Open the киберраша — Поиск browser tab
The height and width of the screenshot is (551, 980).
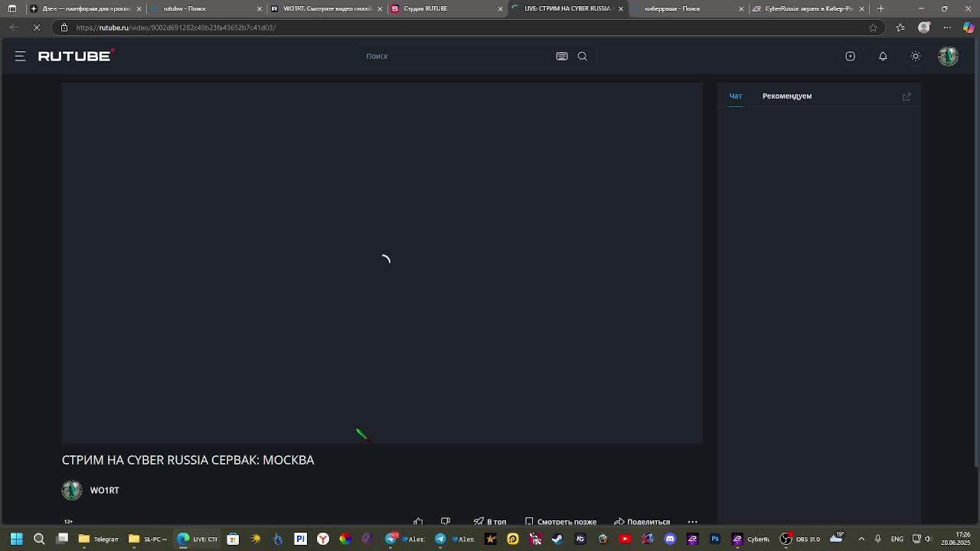pyautogui.click(x=687, y=8)
